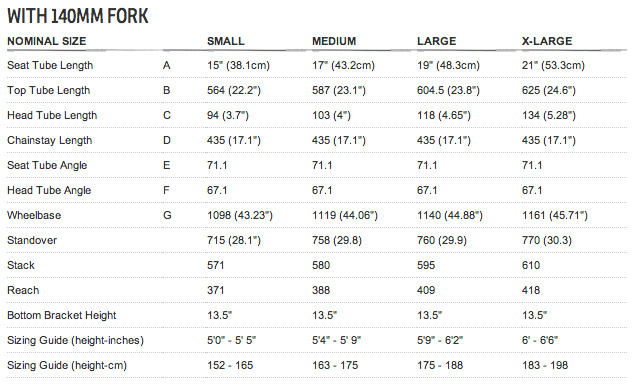Select the Standover row label

pos(32,240)
